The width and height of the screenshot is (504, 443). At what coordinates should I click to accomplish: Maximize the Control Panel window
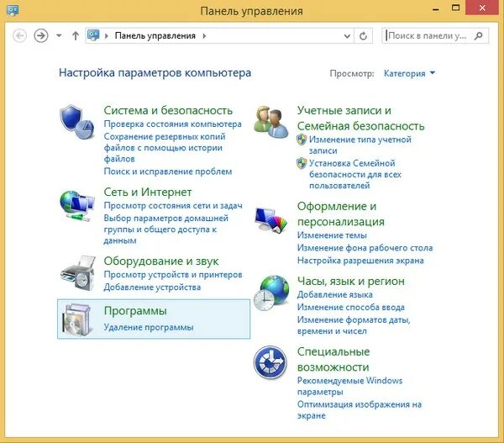click(455, 8)
